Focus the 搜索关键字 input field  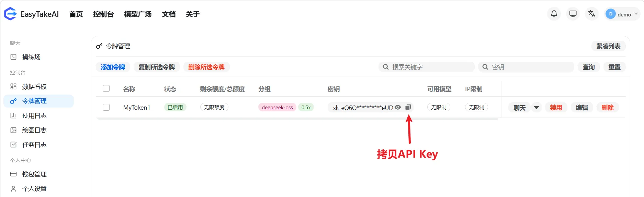tap(427, 67)
